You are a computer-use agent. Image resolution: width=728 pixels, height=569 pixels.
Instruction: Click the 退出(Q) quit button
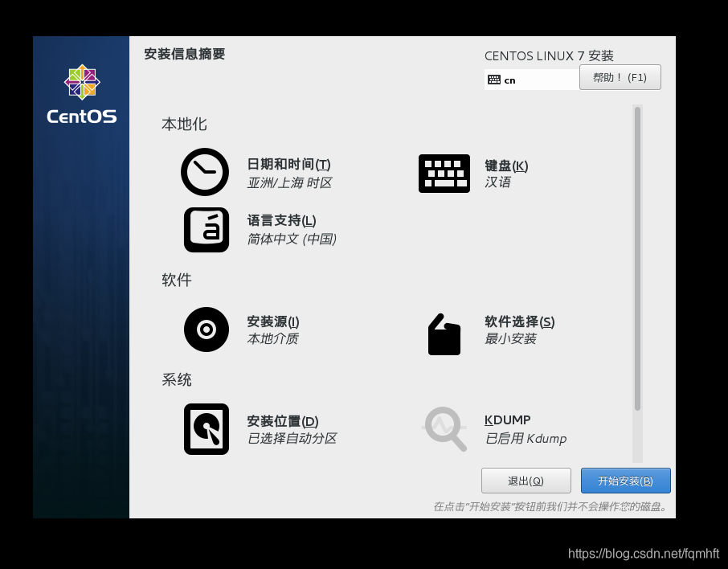(x=526, y=481)
